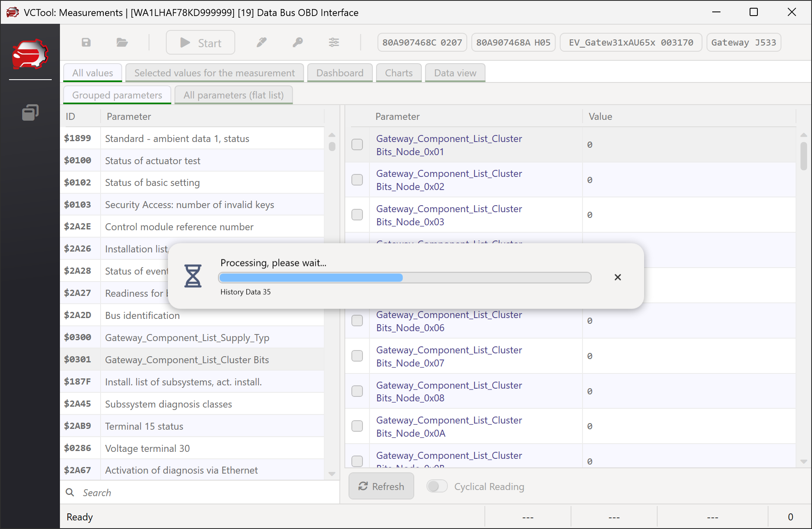
Task: Check the Bits_Node_0x01 checkbox
Action: click(357, 144)
